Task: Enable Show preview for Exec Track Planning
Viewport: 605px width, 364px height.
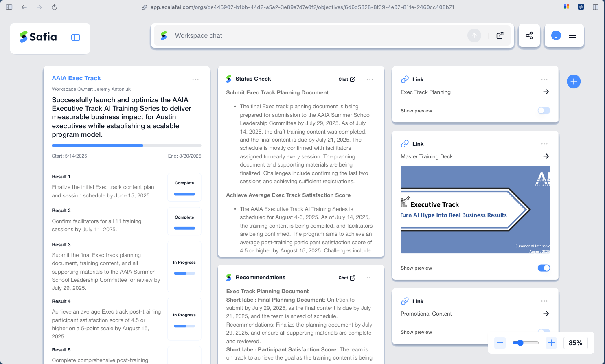Action: pos(544,111)
